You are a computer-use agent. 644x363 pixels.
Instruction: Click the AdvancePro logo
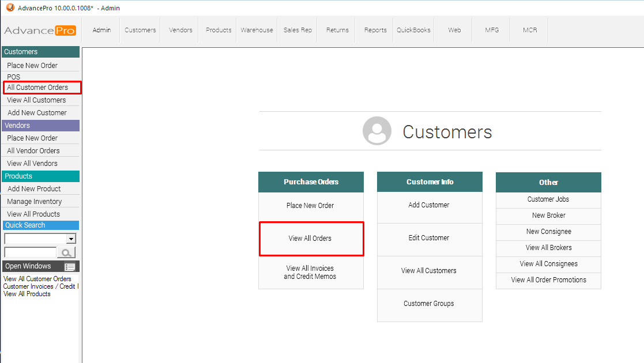(40, 31)
